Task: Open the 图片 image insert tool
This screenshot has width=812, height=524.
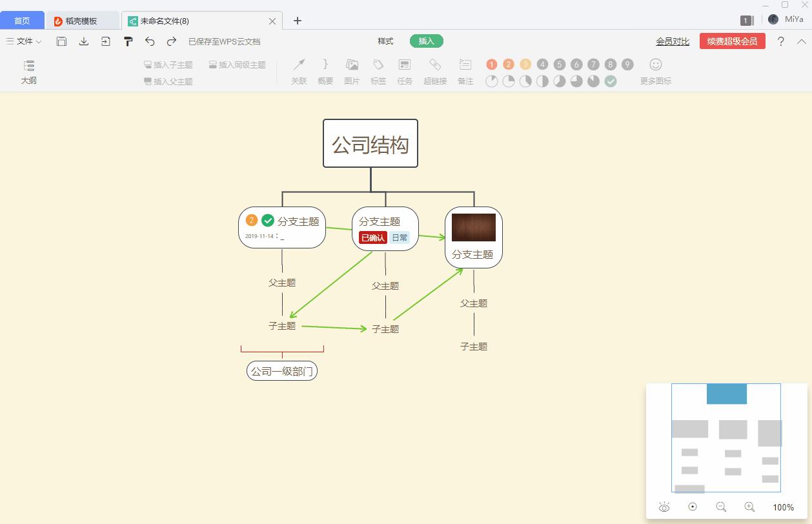Action: pyautogui.click(x=351, y=71)
